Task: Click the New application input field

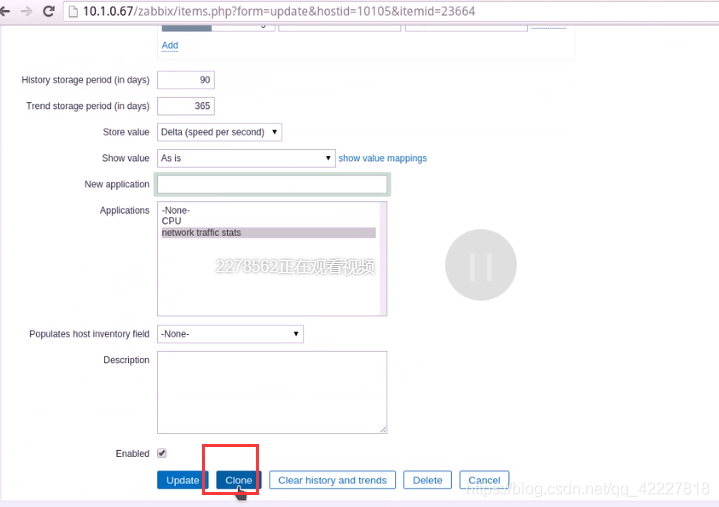Action: 272,185
